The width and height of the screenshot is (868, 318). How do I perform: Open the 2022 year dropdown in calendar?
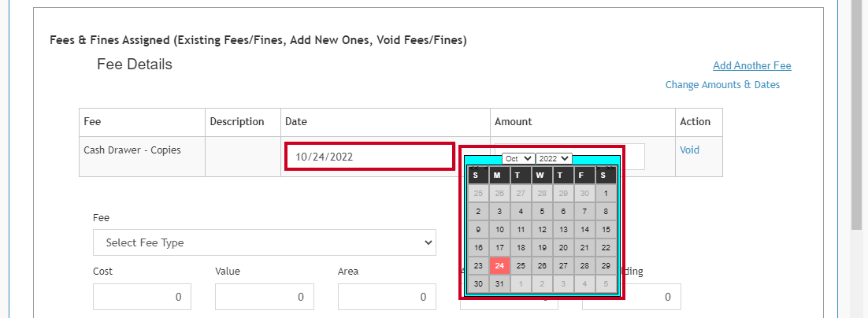[554, 159]
